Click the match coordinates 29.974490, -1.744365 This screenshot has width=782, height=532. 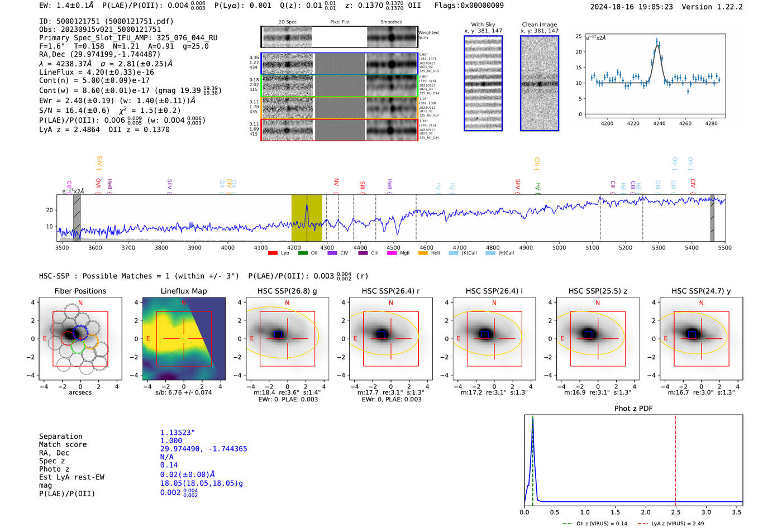click(x=203, y=449)
